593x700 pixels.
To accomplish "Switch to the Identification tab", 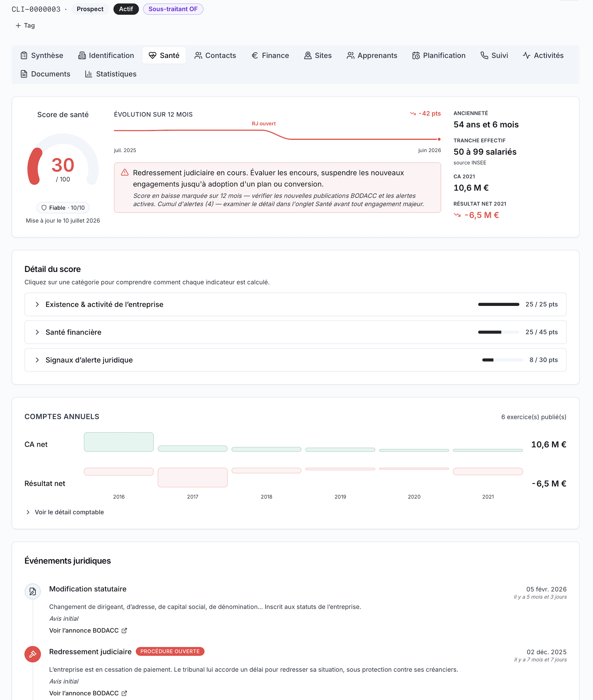I will (106, 55).
